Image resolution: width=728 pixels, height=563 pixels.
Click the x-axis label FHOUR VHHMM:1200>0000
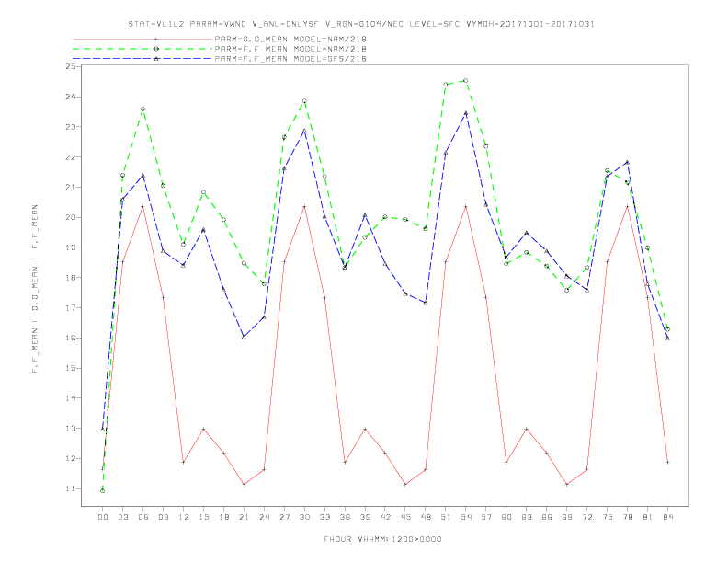382,539
